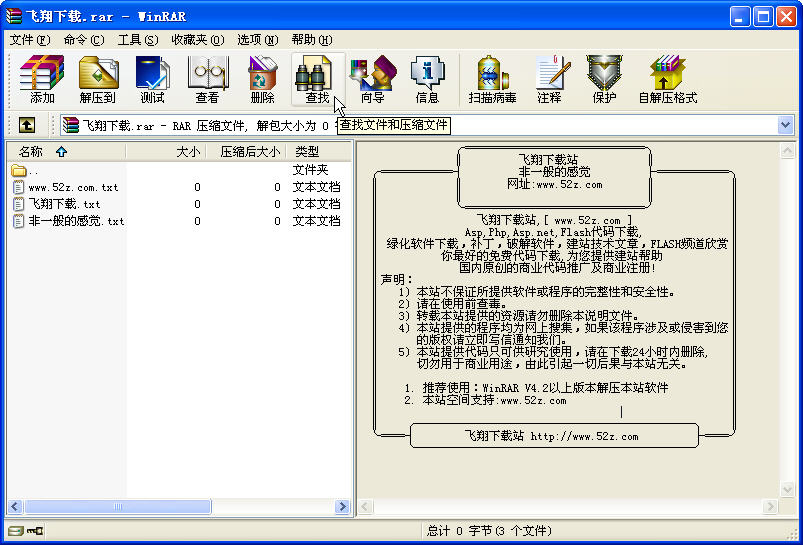Open the 收藏夹(O) favorites menu
The width and height of the screenshot is (803, 545).
pyautogui.click(x=197, y=40)
